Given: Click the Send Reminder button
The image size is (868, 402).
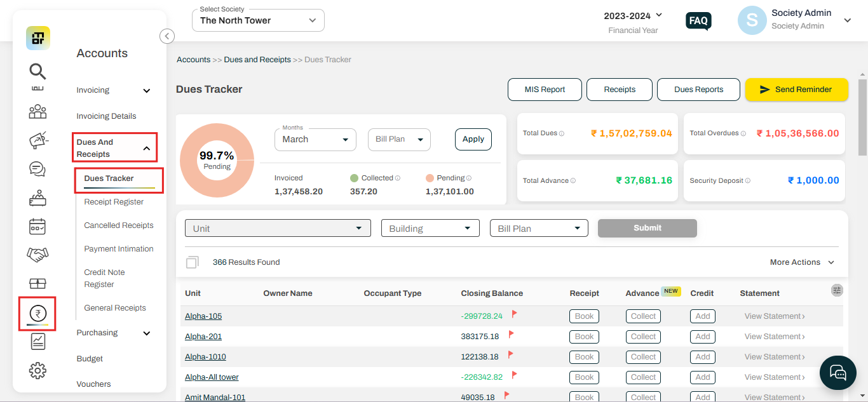Looking at the screenshot, I should [797, 90].
